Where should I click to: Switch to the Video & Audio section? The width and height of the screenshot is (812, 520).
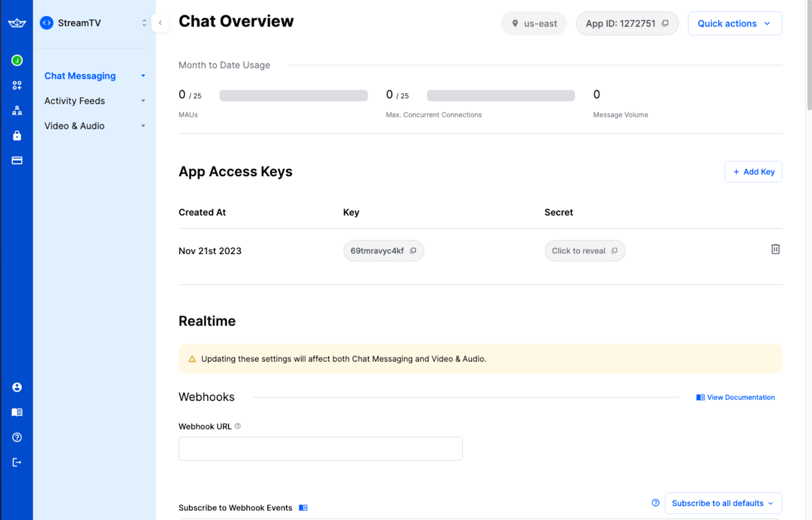[74, 125]
